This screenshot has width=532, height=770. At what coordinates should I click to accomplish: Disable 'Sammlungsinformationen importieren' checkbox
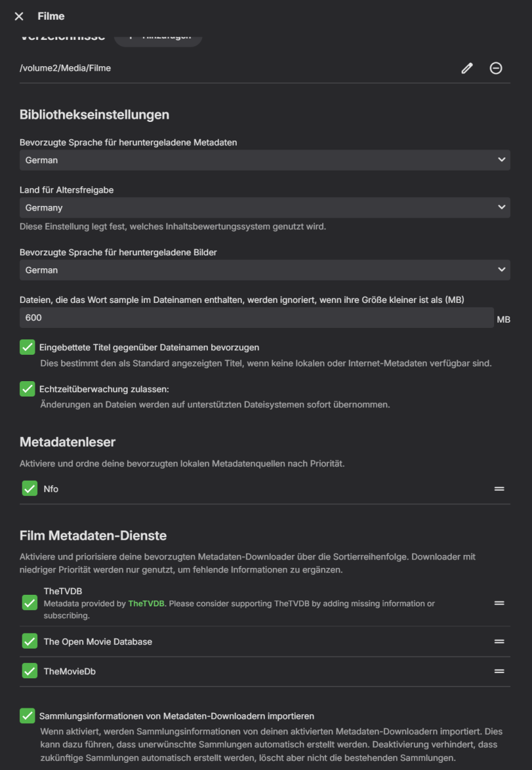tap(28, 716)
